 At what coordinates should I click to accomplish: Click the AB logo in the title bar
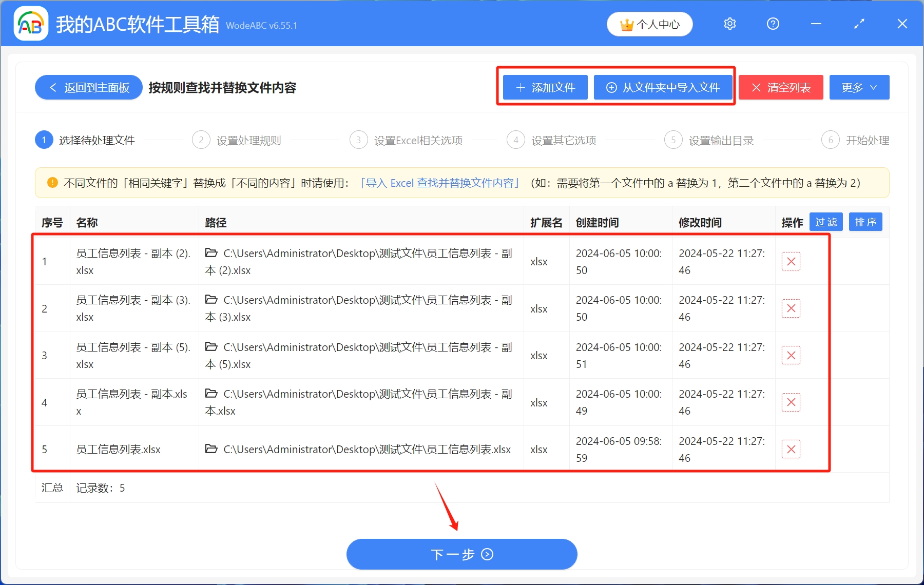pyautogui.click(x=31, y=23)
